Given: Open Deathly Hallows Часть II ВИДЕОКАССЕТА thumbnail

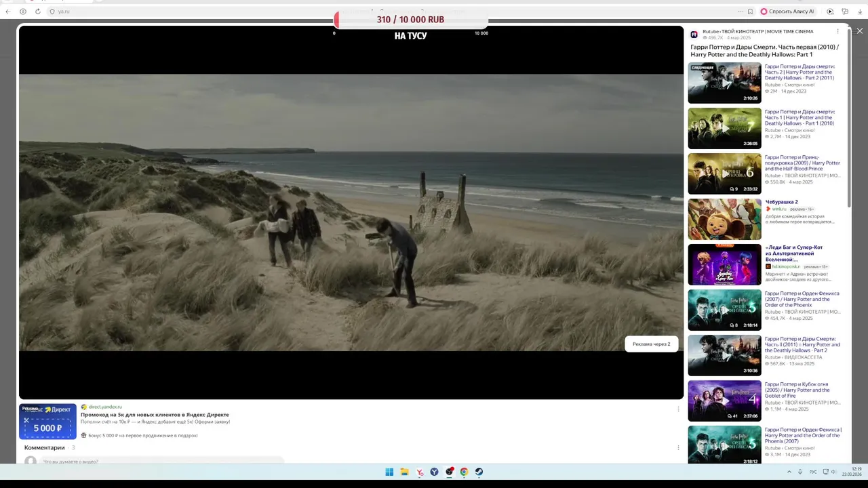Looking at the screenshot, I should [724, 355].
